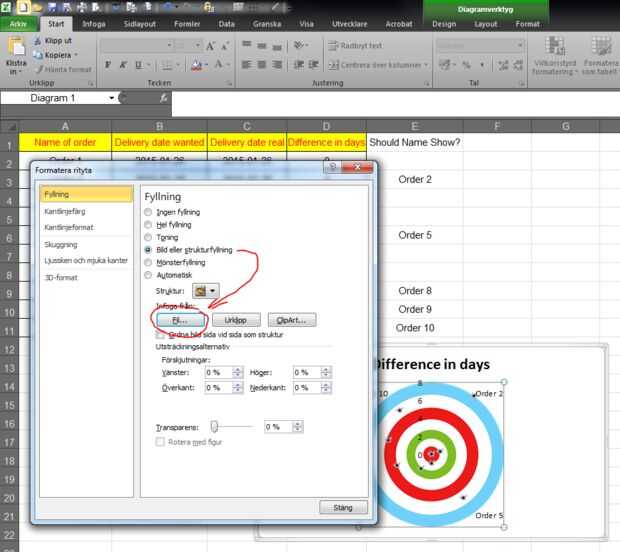
Task: Expand the Urklipp dialog launcher
Action: coord(91,83)
